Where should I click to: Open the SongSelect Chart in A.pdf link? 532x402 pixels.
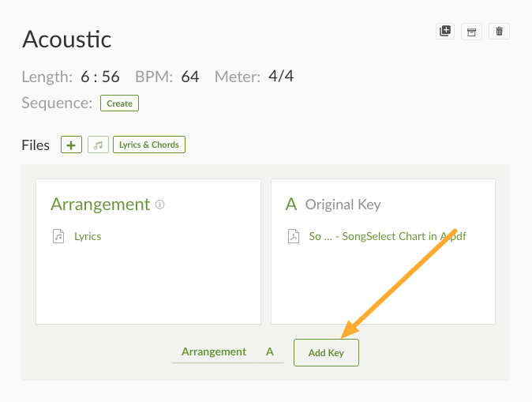[387, 236]
